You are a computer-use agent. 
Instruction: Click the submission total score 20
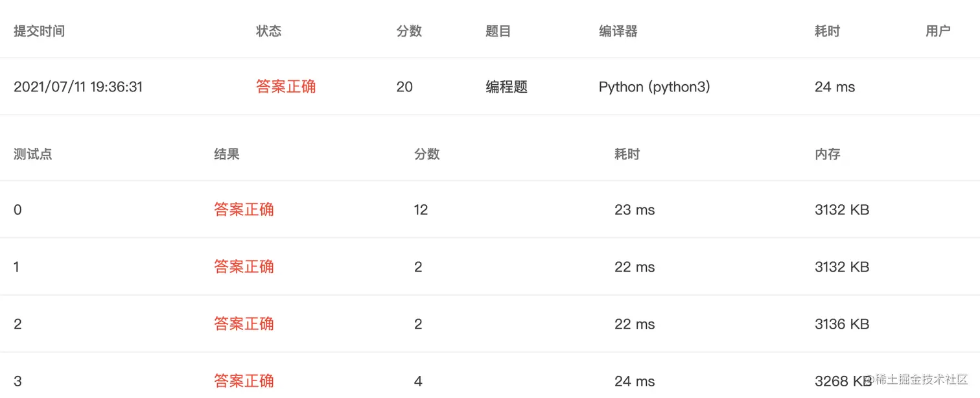(x=404, y=87)
